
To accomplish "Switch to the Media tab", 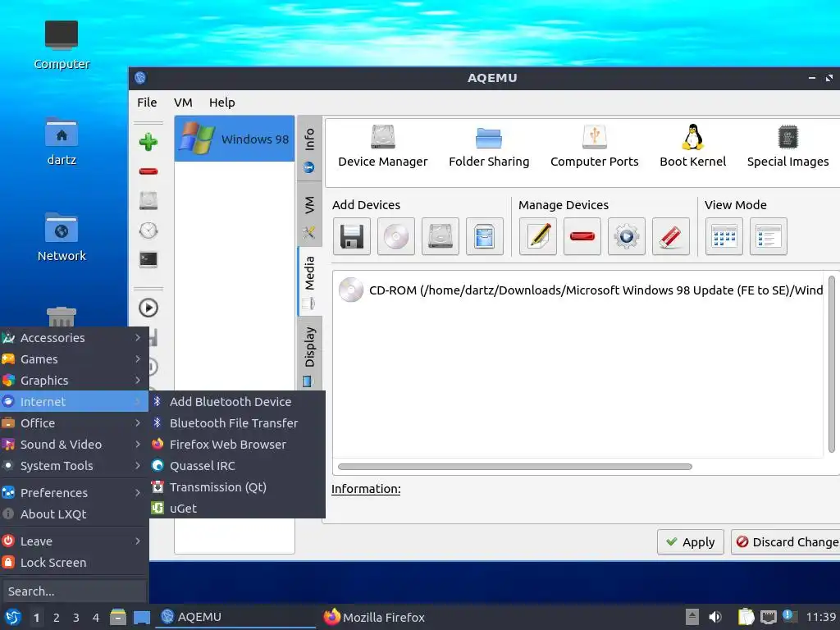I will click(x=309, y=281).
